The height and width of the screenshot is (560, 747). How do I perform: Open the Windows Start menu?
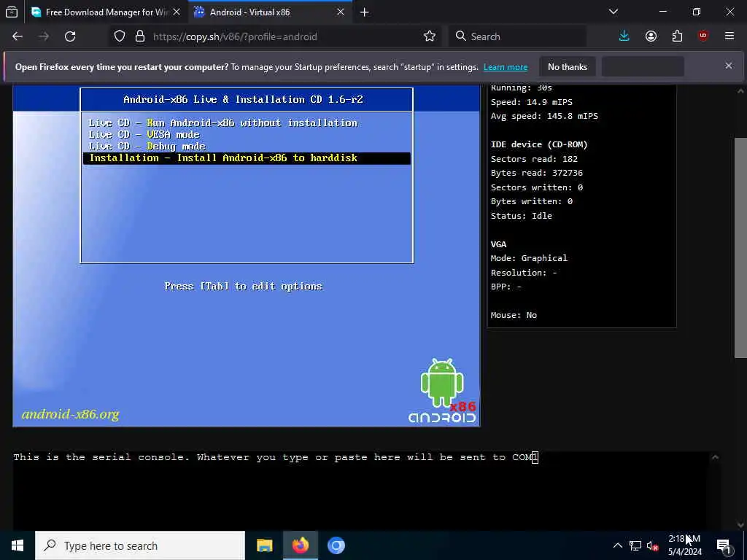click(x=18, y=545)
